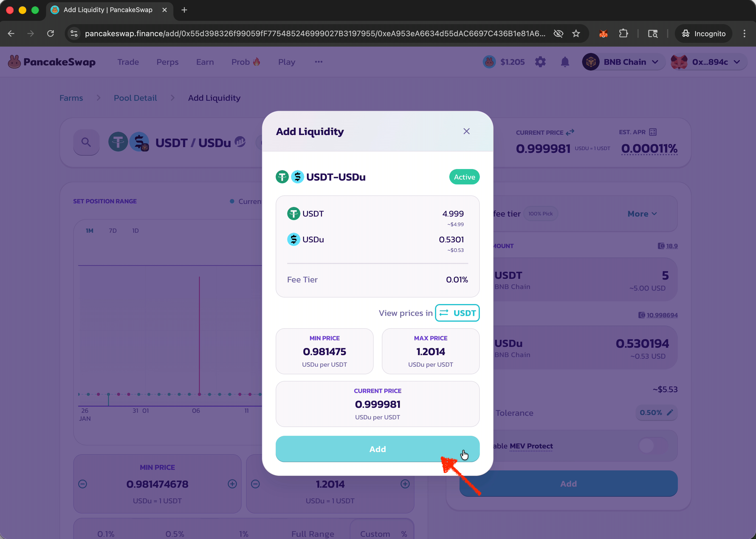The width and height of the screenshot is (756, 539).
Task: Open the Trade menu
Action: (128, 62)
